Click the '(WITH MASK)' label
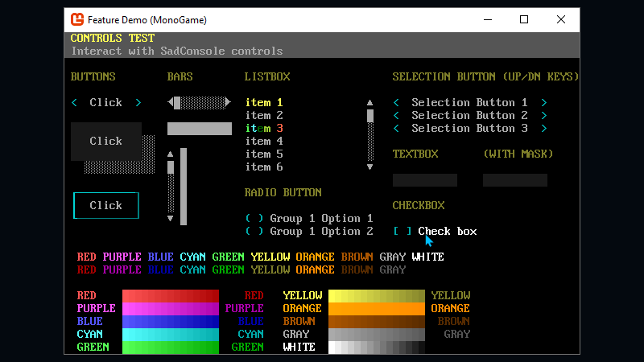 [x=518, y=154]
